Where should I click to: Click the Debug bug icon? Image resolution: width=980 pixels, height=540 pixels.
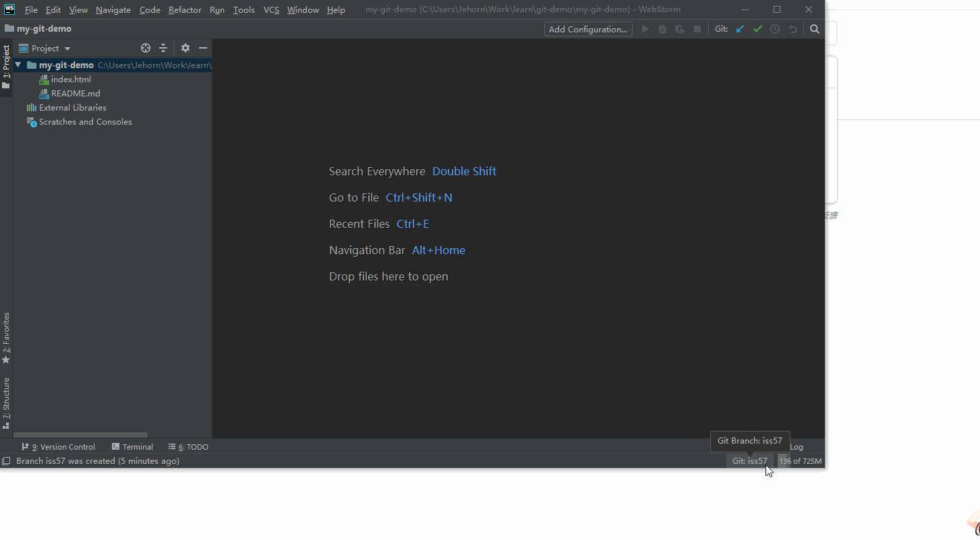coord(662,29)
